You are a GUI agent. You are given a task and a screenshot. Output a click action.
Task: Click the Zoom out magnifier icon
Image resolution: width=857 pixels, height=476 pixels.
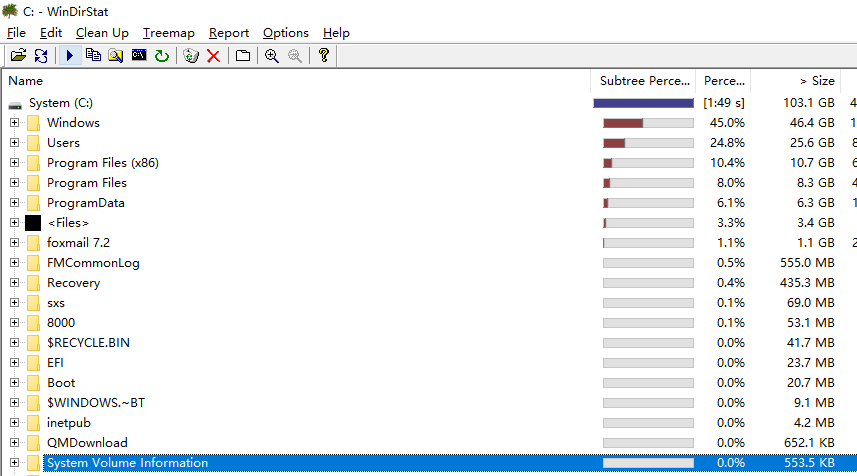[x=295, y=55]
